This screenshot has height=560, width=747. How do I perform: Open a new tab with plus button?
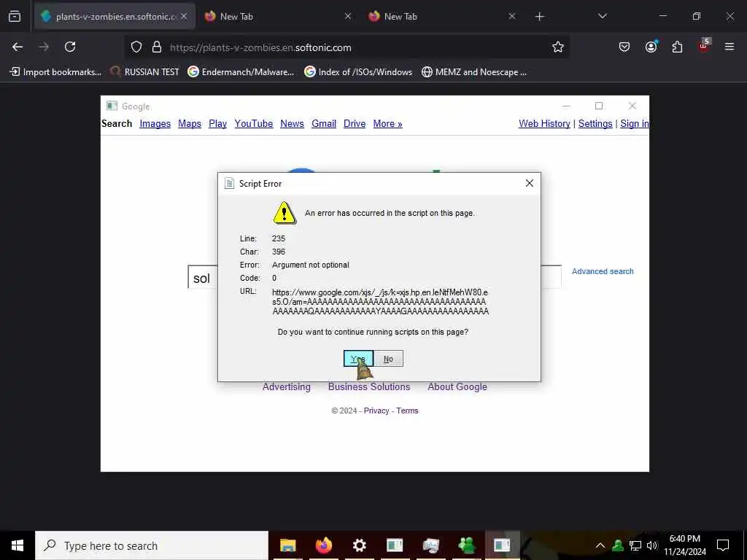(x=539, y=17)
